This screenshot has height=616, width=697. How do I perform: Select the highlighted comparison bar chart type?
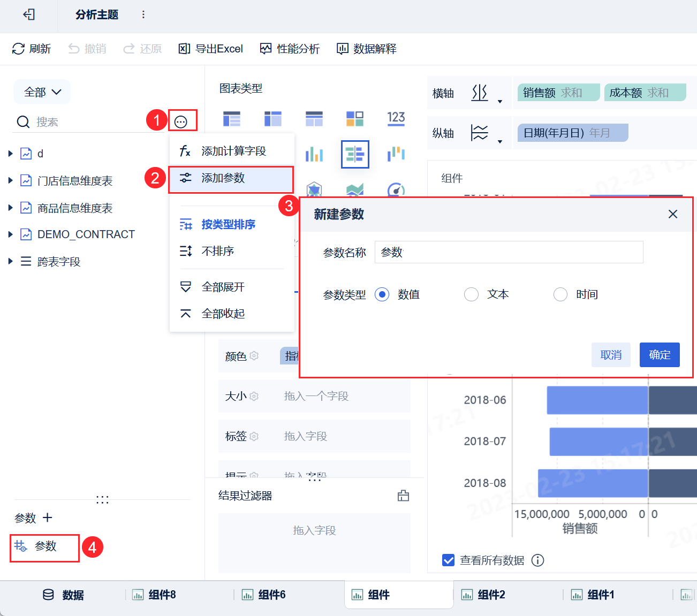[355, 154]
